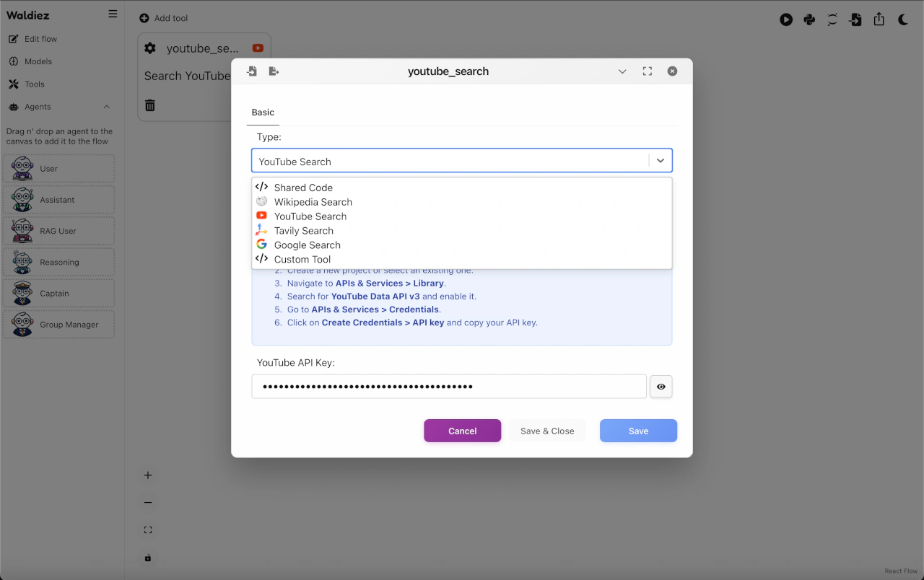Click into the YouTube API Key field

[x=448, y=387]
